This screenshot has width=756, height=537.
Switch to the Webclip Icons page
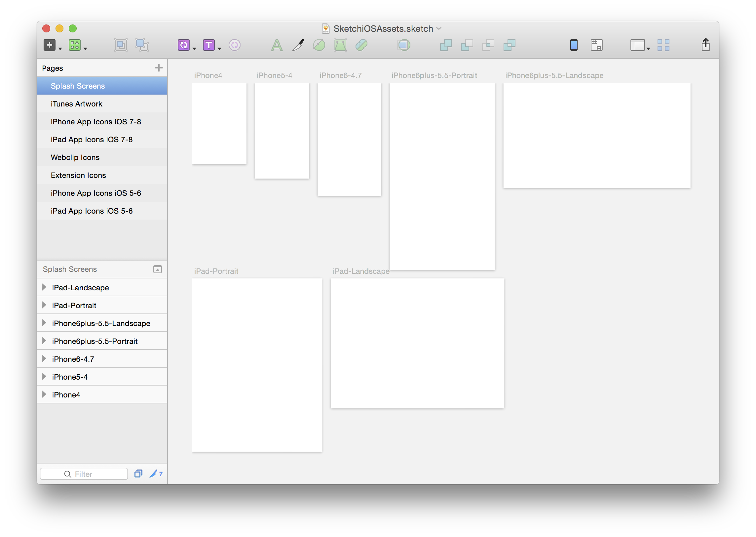[75, 157]
